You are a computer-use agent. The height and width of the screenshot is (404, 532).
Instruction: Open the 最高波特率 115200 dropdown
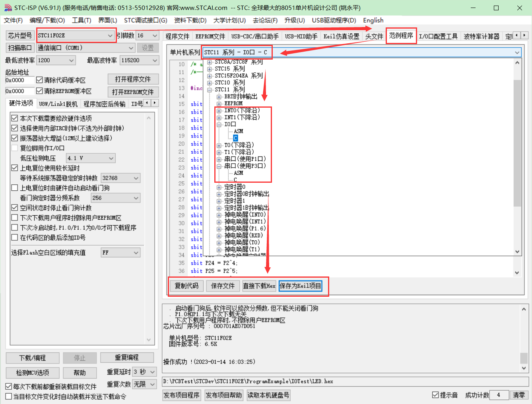(140, 60)
